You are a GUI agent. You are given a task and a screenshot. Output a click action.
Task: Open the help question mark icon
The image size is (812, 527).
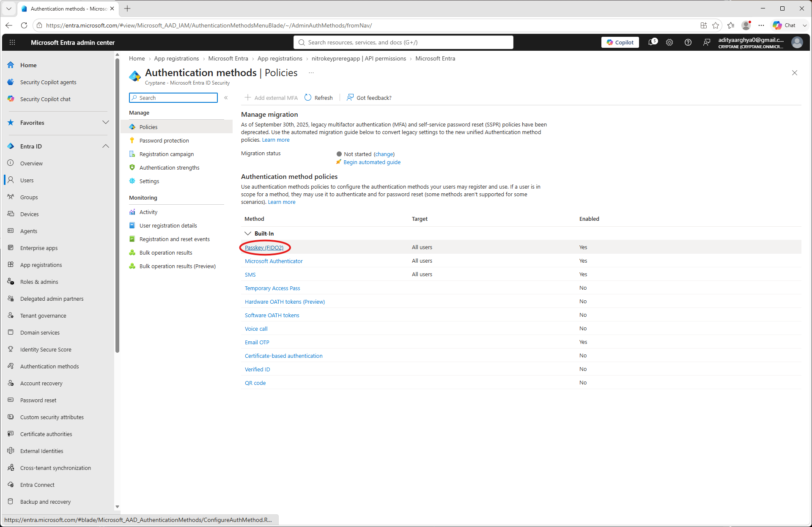[688, 42]
